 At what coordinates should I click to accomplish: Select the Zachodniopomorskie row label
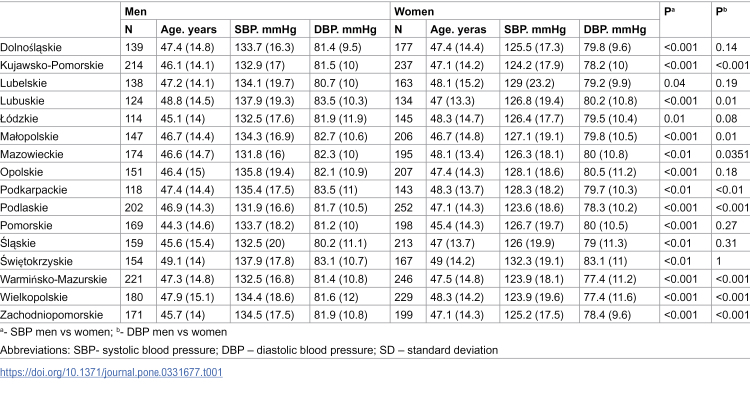pos(51,315)
